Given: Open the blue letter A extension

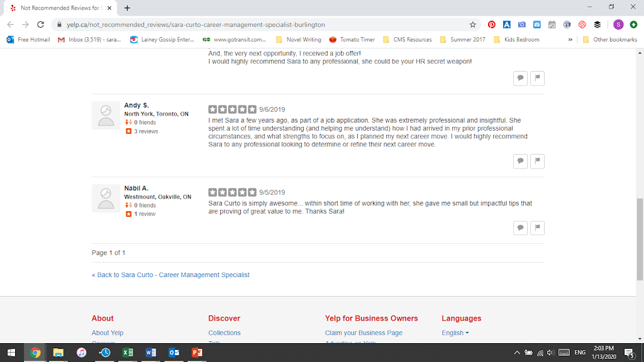Looking at the screenshot, I should coord(507,25).
